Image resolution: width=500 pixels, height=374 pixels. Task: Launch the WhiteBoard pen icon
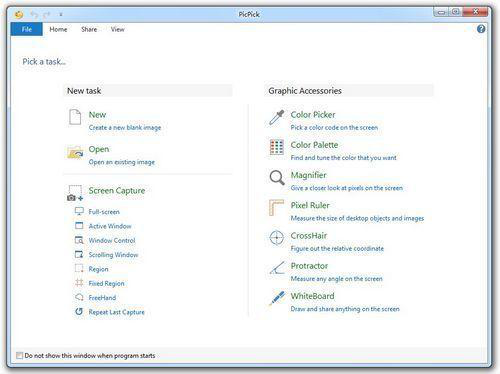coord(277,298)
